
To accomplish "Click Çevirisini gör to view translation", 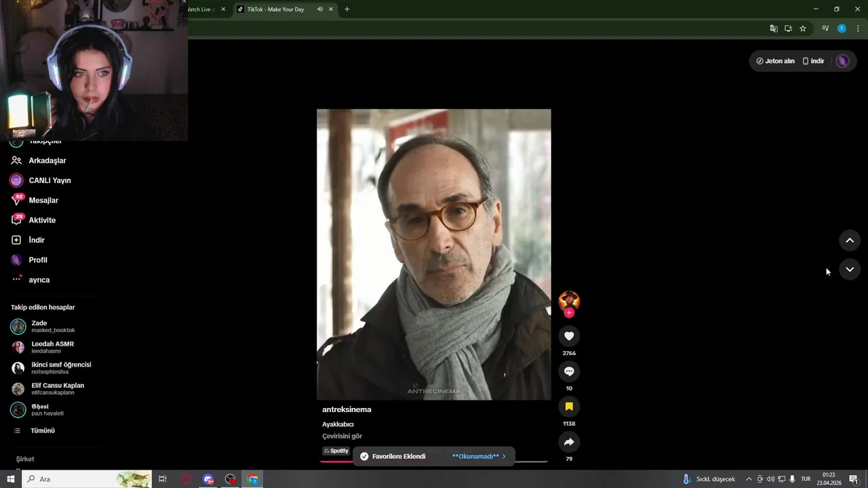I will click(x=342, y=436).
